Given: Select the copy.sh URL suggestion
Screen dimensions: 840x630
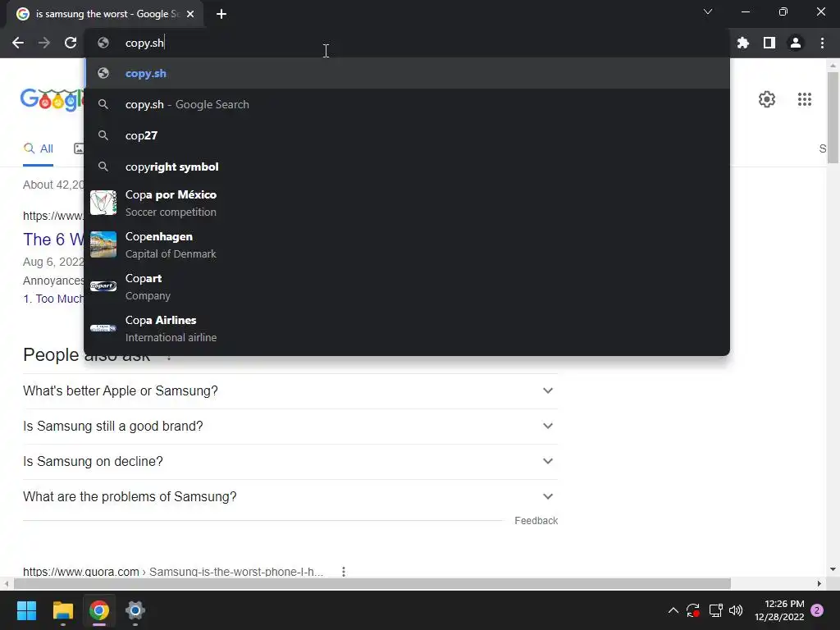Looking at the screenshot, I should pyautogui.click(x=407, y=73).
